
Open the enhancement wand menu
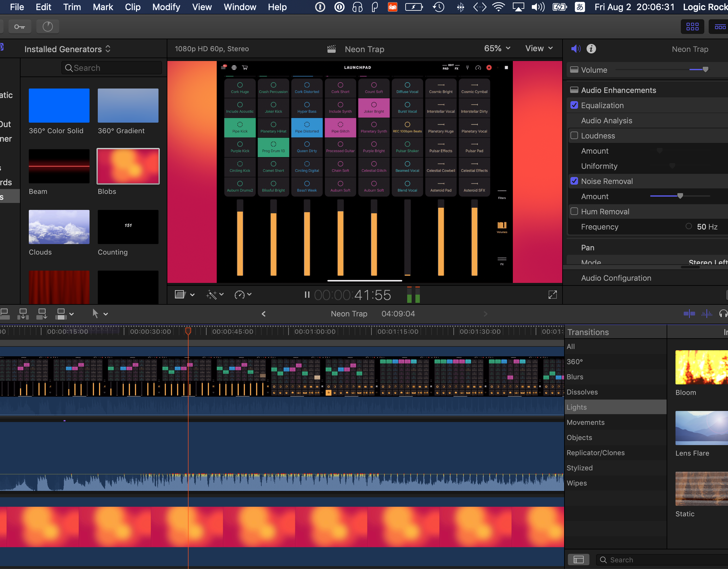pos(215,295)
